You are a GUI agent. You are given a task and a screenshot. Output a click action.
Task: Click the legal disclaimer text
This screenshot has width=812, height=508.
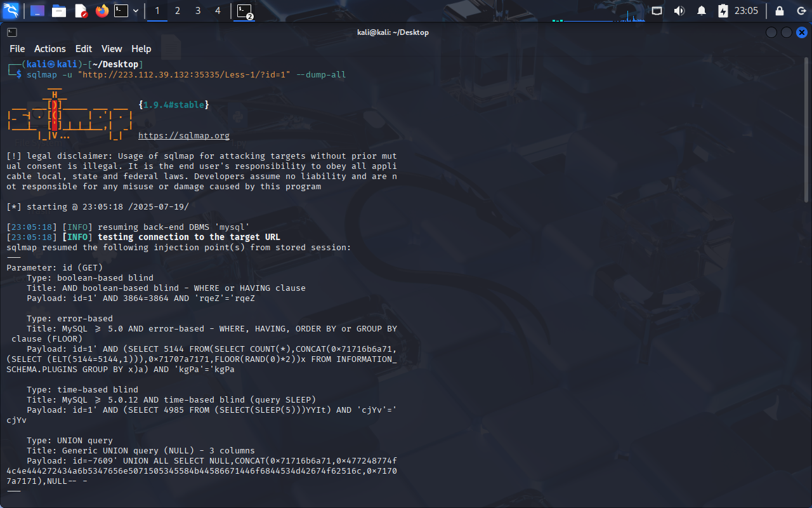(x=202, y=171)
